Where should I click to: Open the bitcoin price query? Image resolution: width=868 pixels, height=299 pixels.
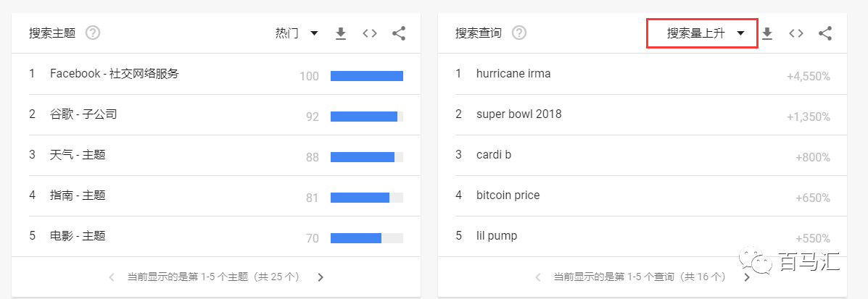click(508, 195)
